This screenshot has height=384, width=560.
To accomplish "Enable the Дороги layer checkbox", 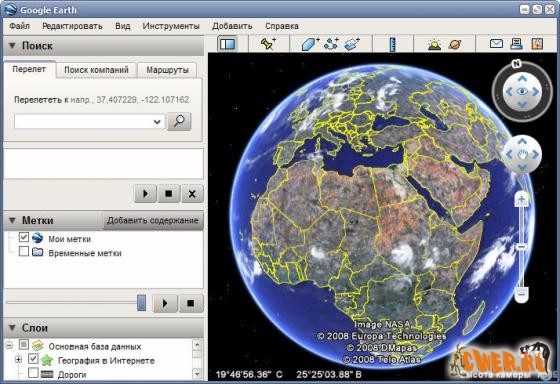I will tap(33, 373).
